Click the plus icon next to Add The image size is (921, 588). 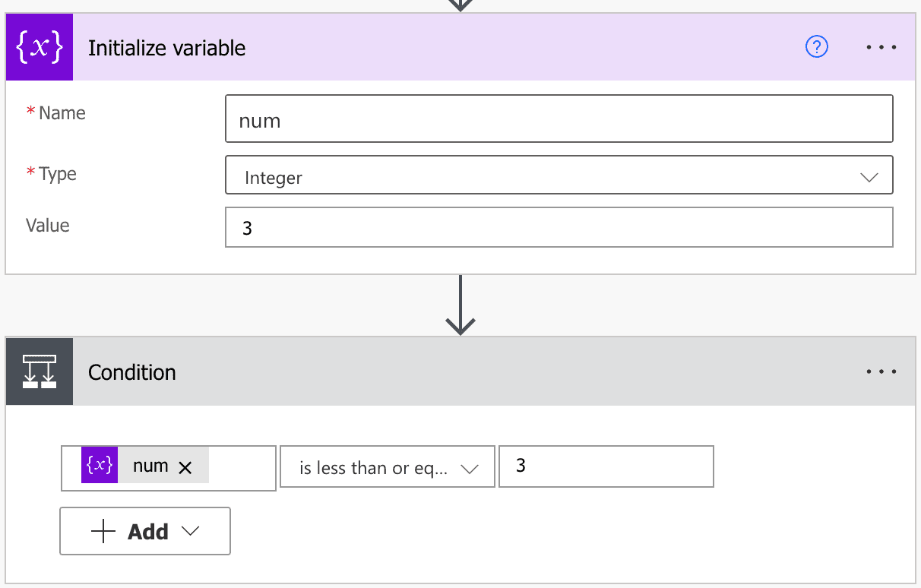(x=103, y=531)
